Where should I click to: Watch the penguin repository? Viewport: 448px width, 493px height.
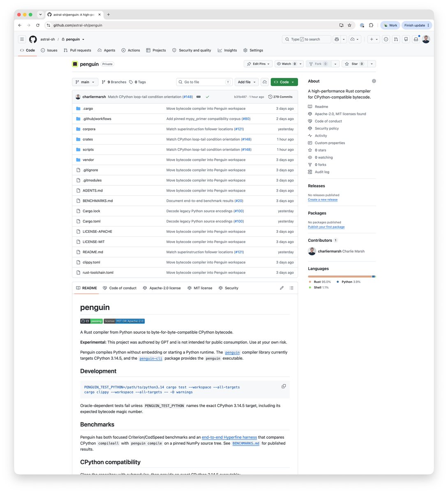(286, 64)
